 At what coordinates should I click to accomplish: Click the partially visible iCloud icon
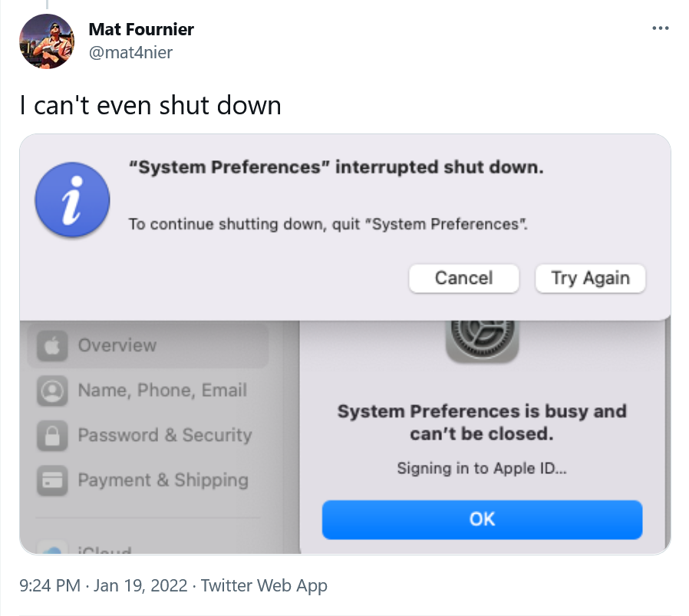pyautogui.click(x=52, y=549)
